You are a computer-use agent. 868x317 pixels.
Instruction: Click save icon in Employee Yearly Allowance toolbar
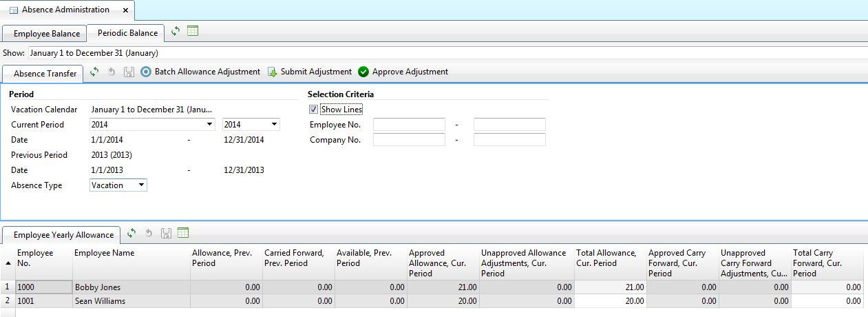pos(166,234)
